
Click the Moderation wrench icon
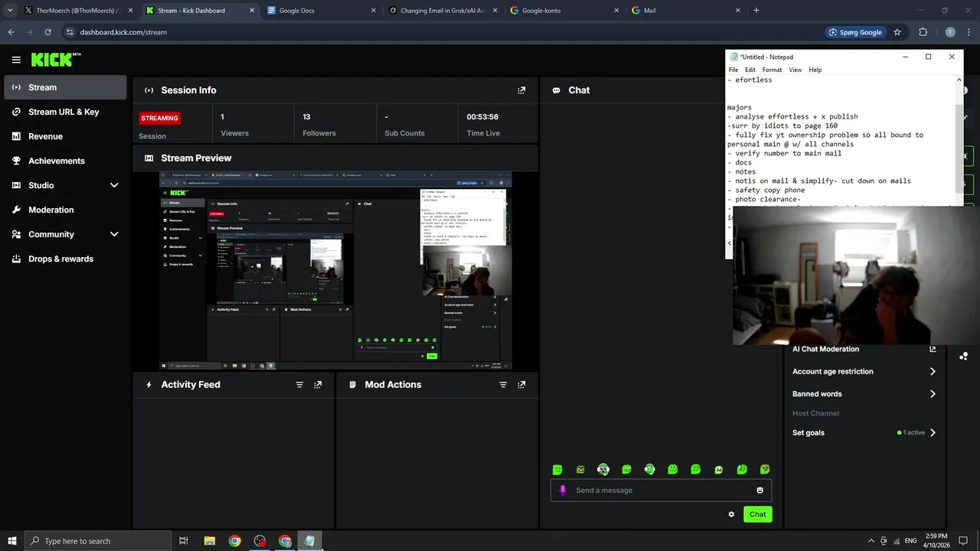click(x=16, y=210)
